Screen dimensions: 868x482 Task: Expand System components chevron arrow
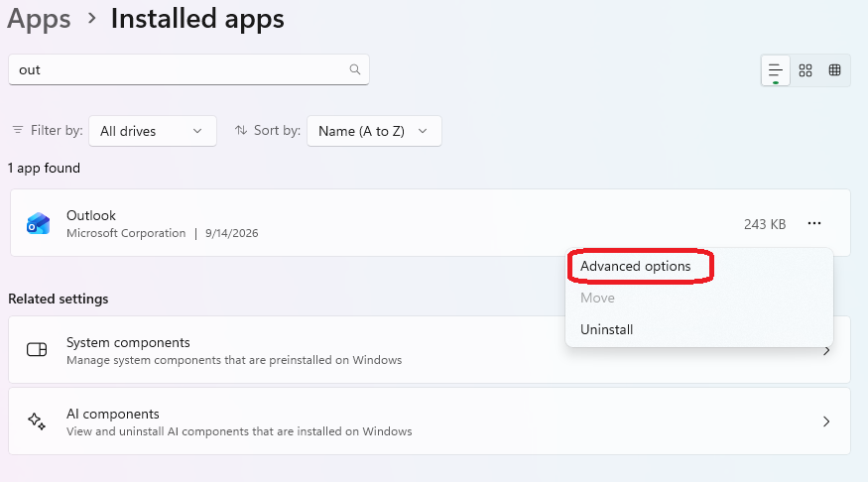pyautogui.click(x=826, y=351)
